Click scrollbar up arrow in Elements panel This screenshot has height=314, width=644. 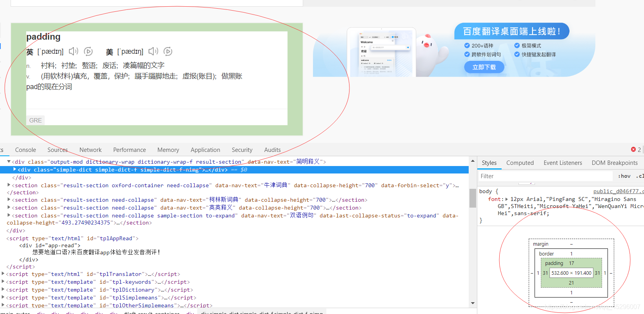473,161
